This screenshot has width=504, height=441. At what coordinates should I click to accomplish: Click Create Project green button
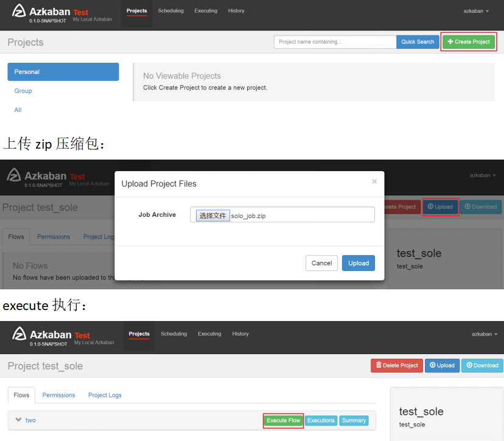469,42
